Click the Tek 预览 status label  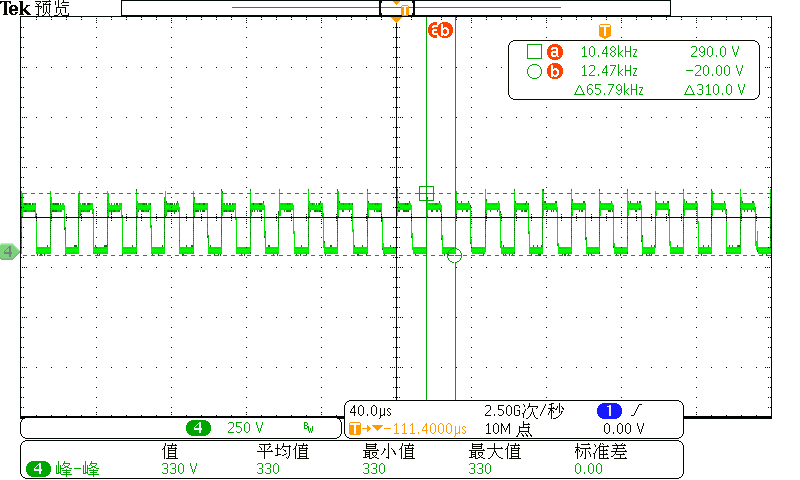click(35, 8)
